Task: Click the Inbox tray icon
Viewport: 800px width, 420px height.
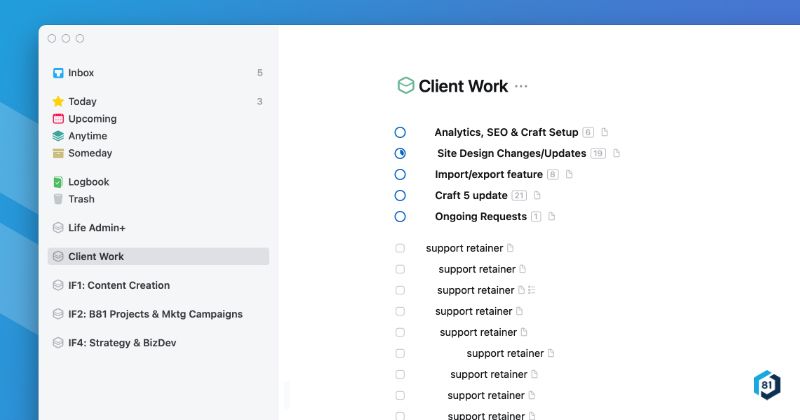Action: (58, 73)
